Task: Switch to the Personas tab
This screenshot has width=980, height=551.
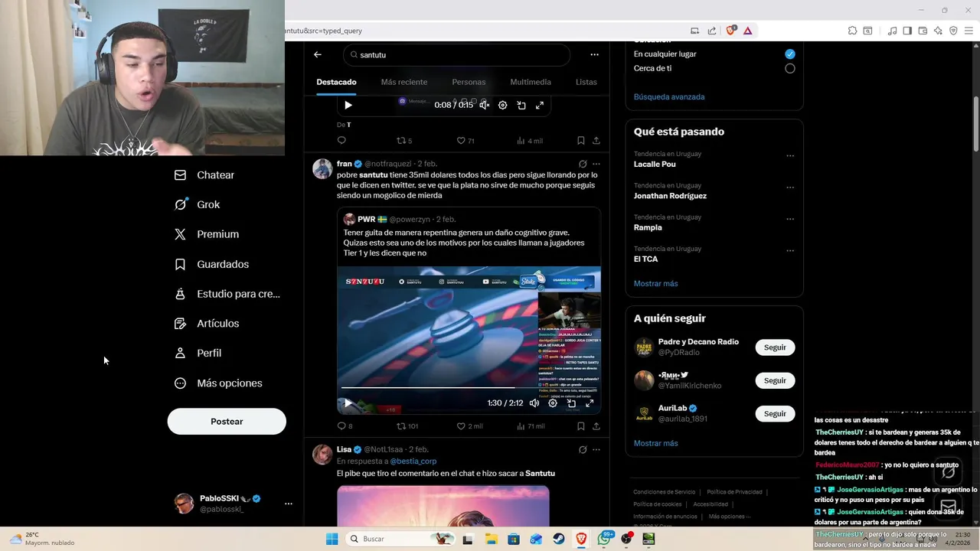Action: click(469, 82)
